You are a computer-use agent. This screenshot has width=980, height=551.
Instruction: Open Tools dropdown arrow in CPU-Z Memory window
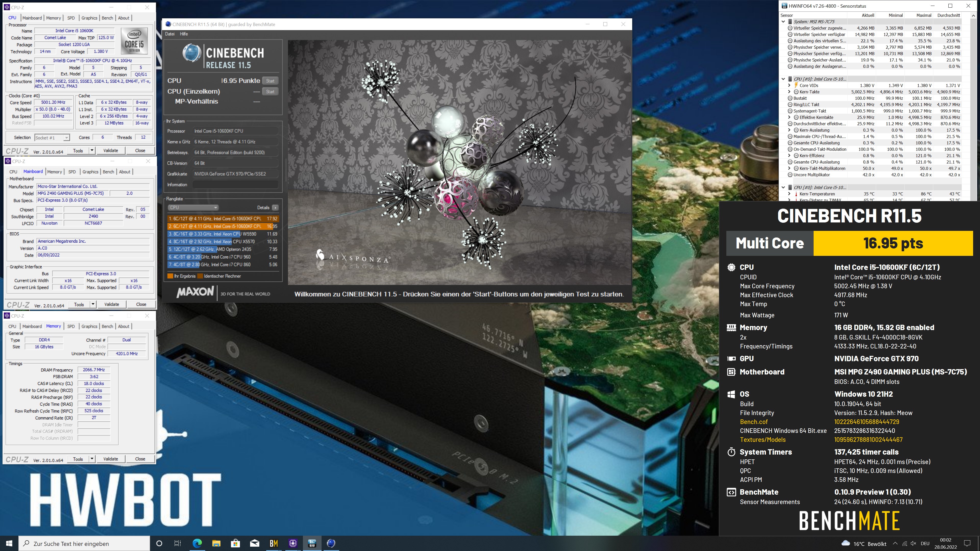click(x=92, y=459)
